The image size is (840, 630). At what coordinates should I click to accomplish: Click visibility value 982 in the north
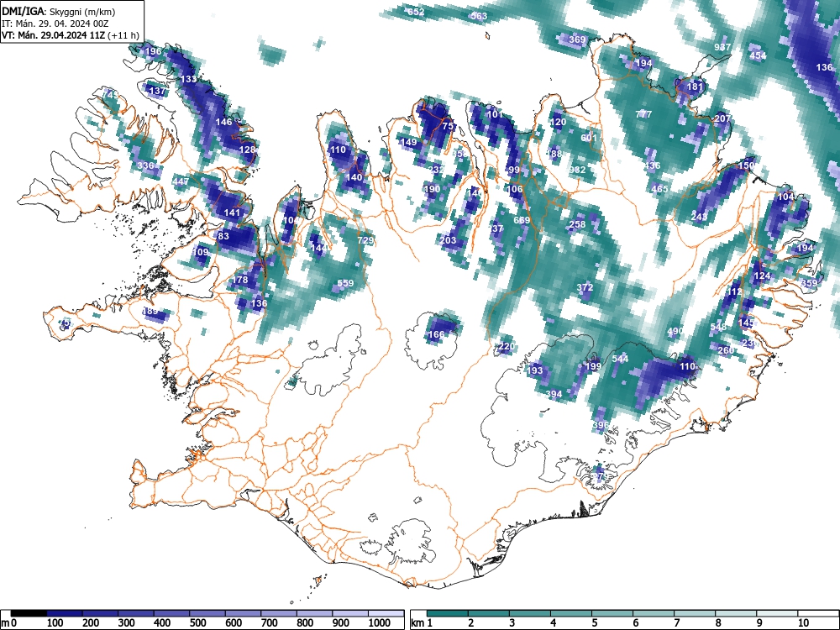tap(578, 171)
